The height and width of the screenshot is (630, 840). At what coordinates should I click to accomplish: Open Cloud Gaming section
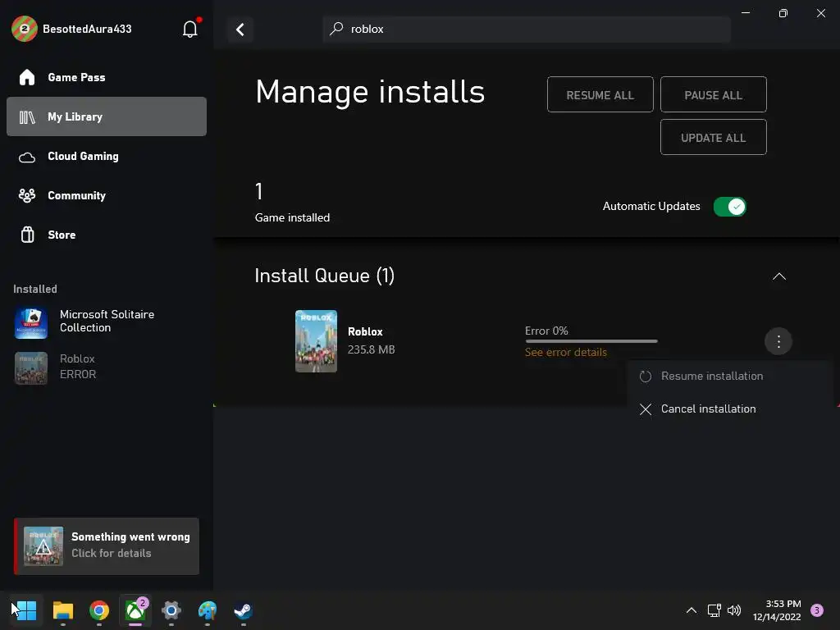[x=107, y=157]
